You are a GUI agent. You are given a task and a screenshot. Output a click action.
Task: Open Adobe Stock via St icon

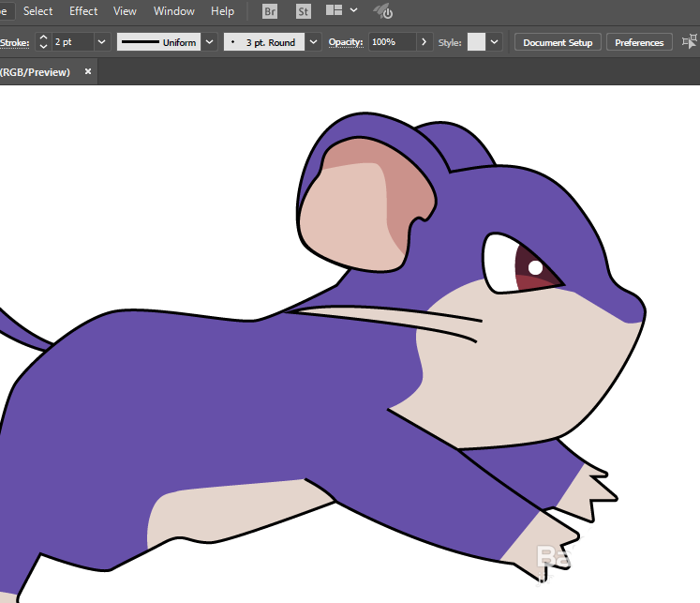tap(303, 11)
